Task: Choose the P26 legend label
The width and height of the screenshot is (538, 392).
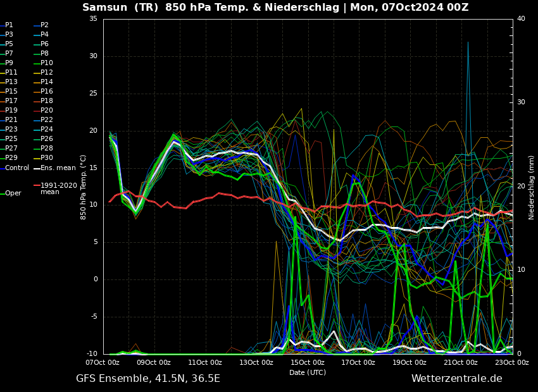Action: [x=47, y=138]
